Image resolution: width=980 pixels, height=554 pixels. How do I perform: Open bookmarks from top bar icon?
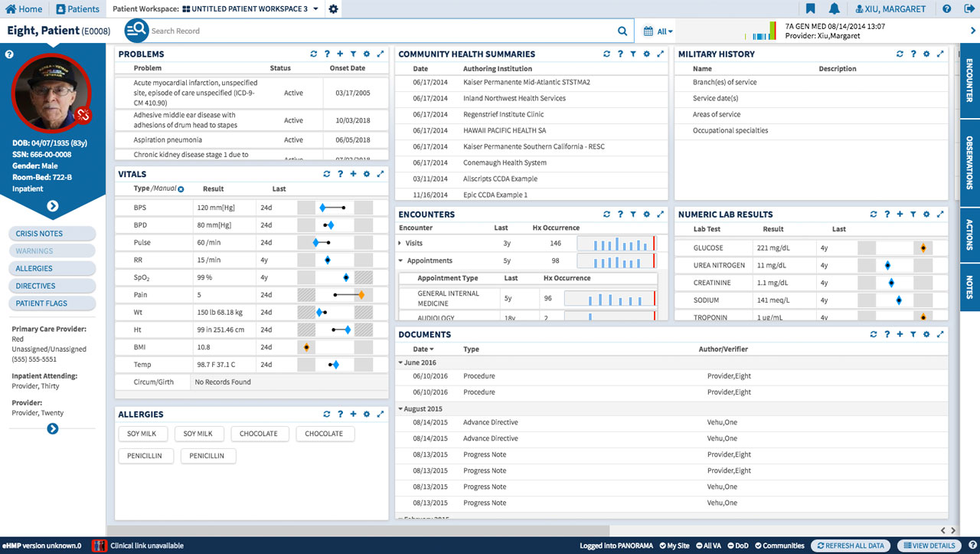[x=811, y=9]
